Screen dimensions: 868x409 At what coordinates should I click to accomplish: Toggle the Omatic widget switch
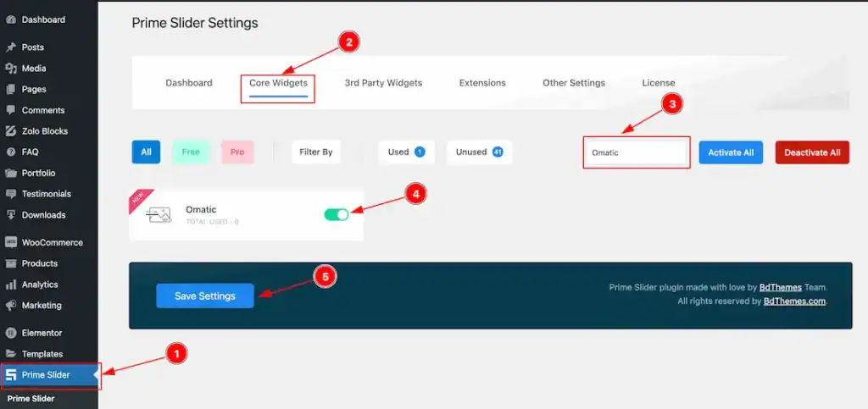(x=336, y=214)
